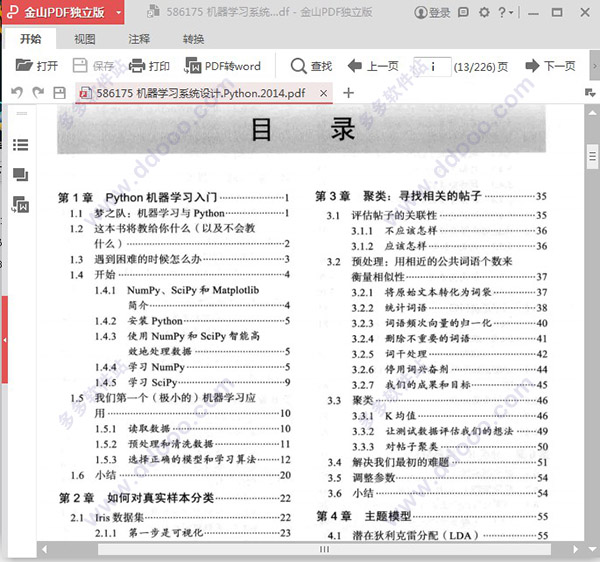Click the 保存 save button
This screenshot has height=562, width=600.
tap(94, 66)
